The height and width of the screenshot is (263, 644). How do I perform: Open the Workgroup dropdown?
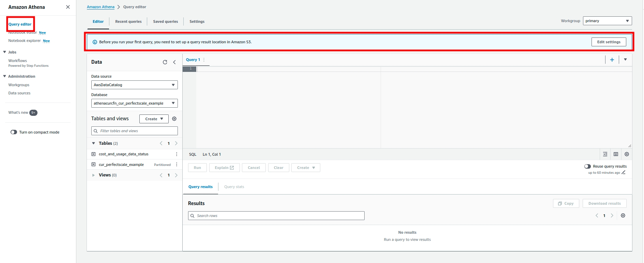[x=607, y=21]
